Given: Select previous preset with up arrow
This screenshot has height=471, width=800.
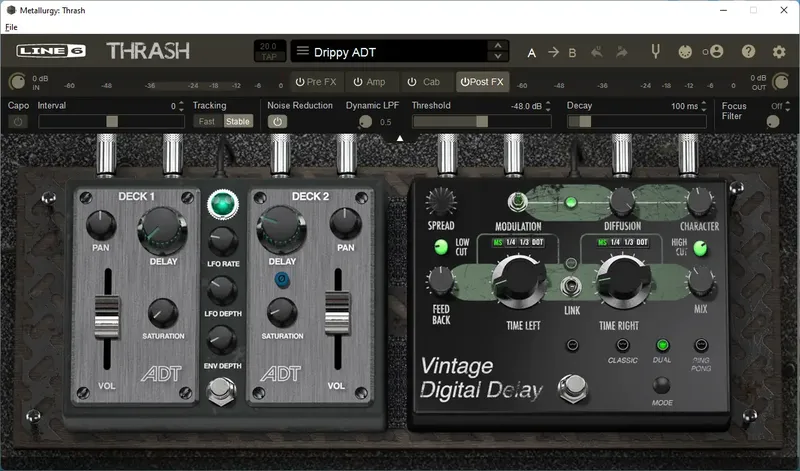Looking at the screenshot, I should (498, 45).
